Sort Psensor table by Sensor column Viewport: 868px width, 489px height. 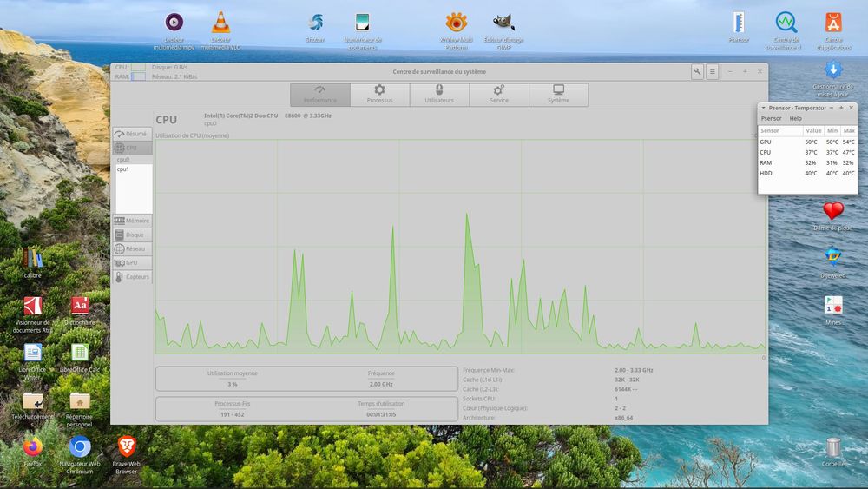[x=780, y=130]
